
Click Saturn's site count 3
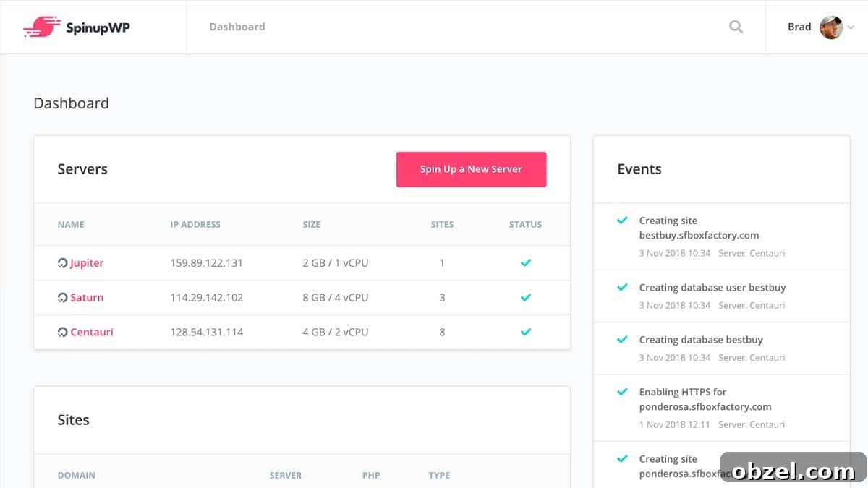(442, 298)
